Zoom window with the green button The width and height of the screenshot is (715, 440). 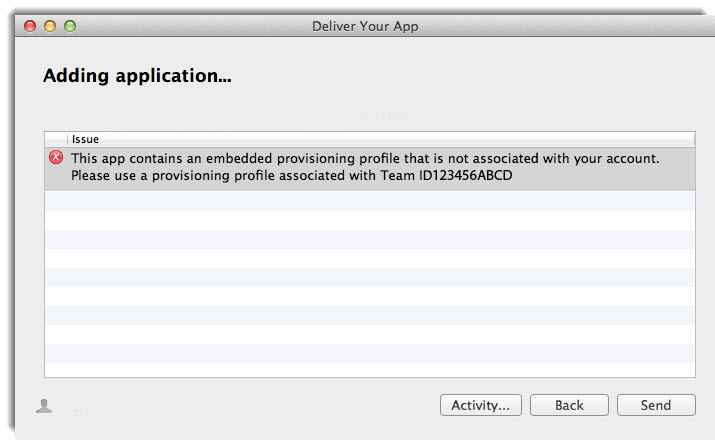point(70,26)
